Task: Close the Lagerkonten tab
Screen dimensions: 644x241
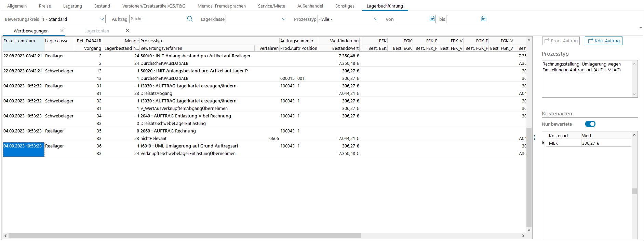Action: (x=128, y=31)
